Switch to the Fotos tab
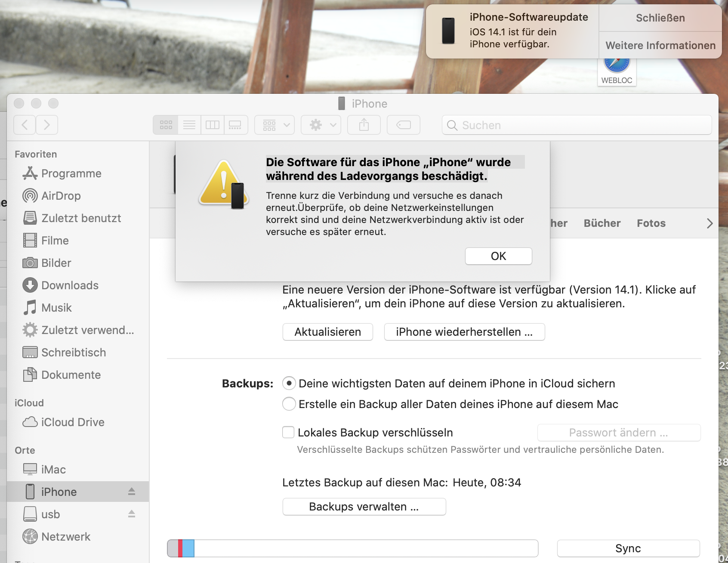The image size is (728, 563). 651,223
